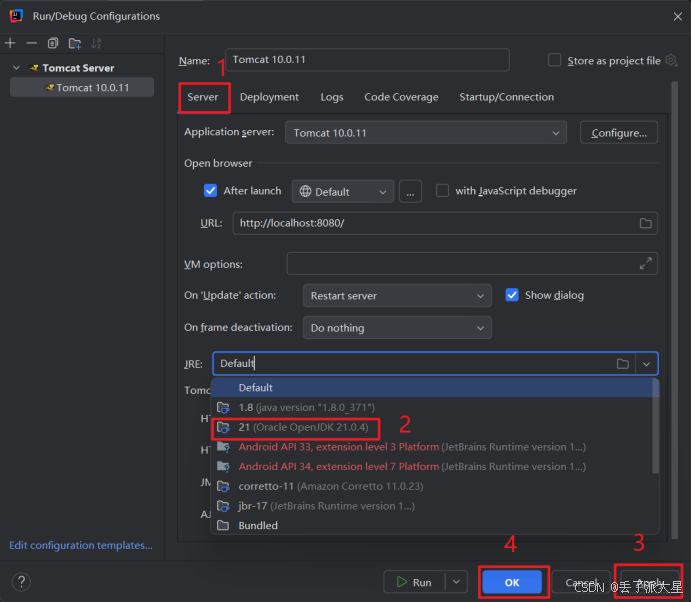Switch to the Server tab
Screen dimensions: 692x602
point(203,97)
